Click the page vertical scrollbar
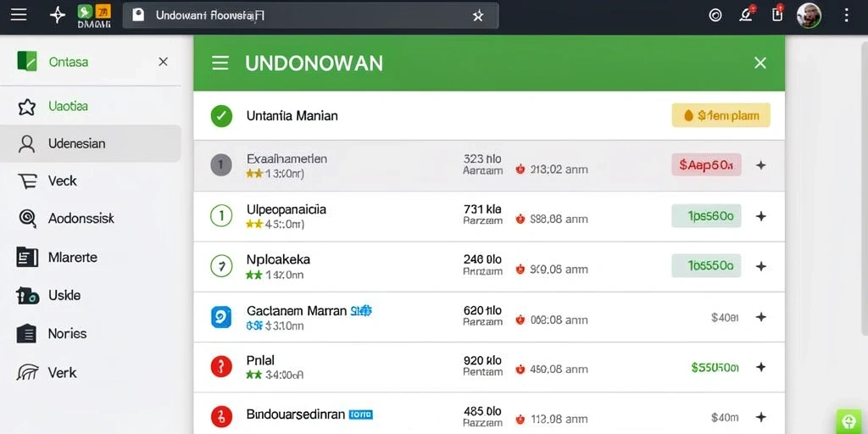 864,188
